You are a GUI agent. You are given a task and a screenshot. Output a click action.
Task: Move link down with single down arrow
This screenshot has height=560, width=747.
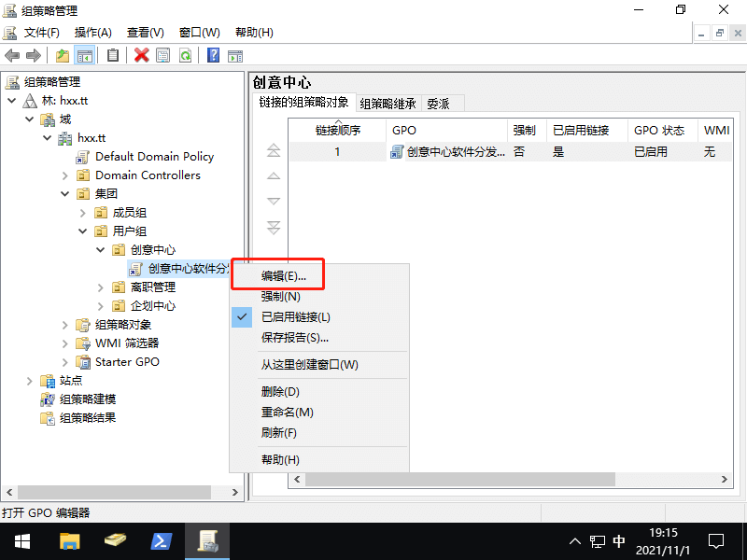click(274, 201)
